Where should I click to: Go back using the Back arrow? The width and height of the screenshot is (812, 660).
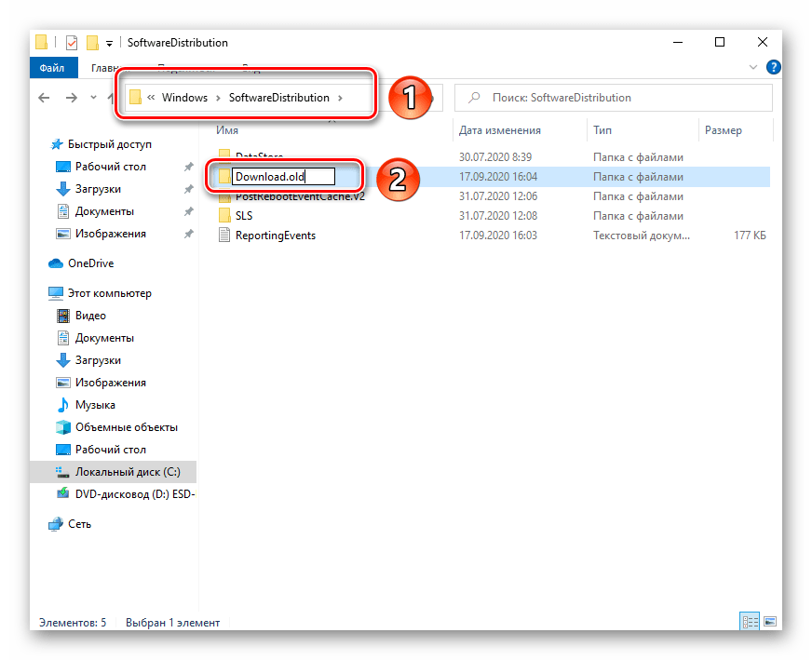click(43, 98)
